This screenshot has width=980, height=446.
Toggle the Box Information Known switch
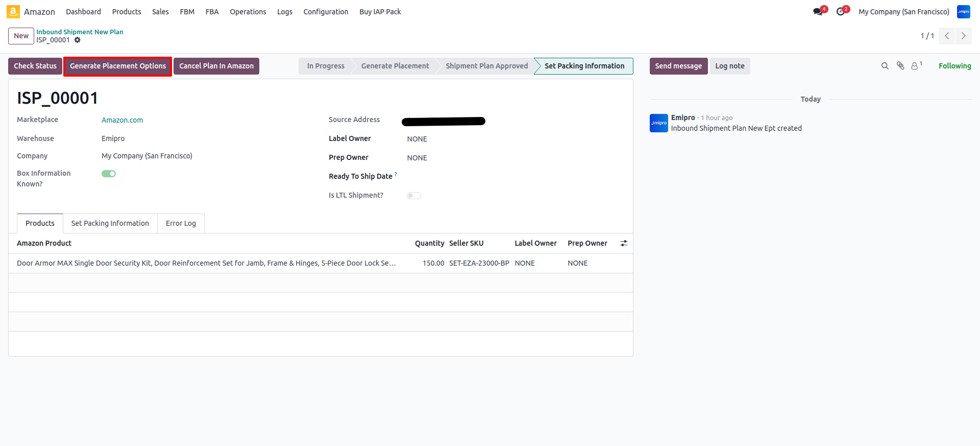[109, 174]
